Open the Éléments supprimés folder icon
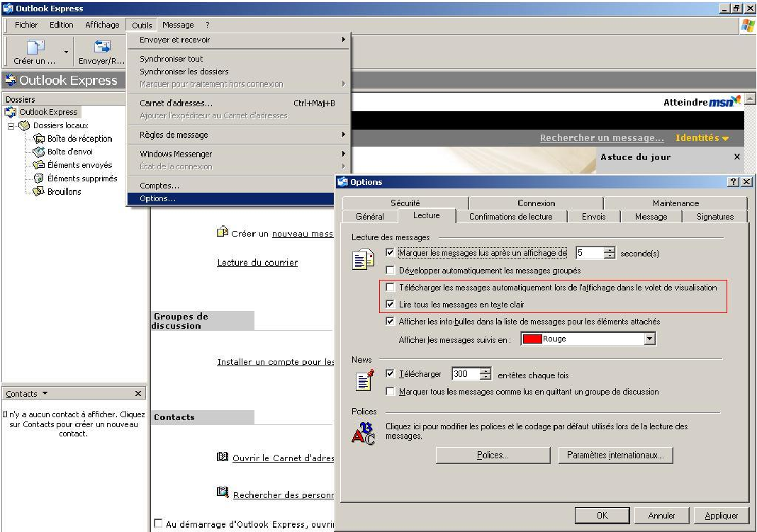Viewport: 757px width, 532px height. tap(38, 179)
